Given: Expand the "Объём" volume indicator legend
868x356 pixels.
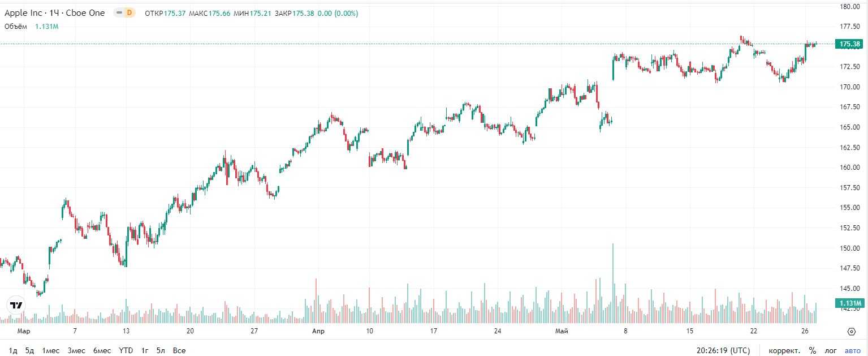Looking at the screenshot, I should (16, 26).
